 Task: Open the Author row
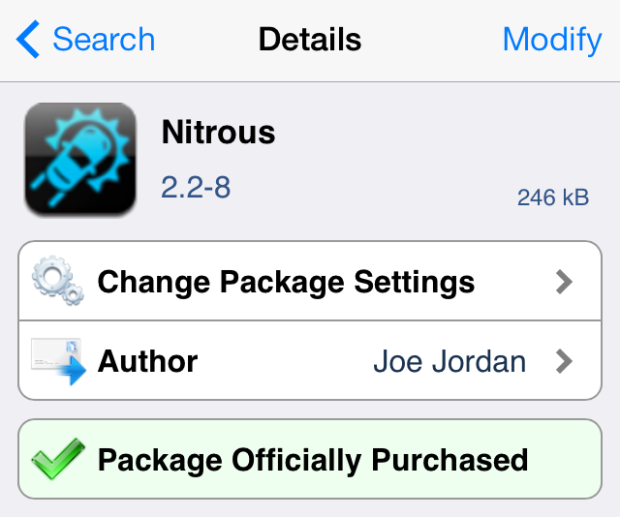(310, 361)
